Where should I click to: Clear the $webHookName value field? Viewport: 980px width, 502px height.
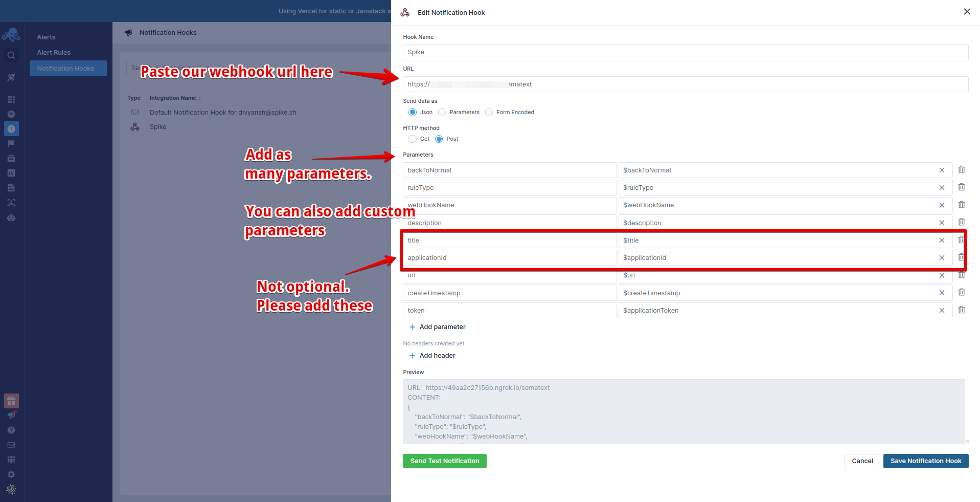point(942,205)
